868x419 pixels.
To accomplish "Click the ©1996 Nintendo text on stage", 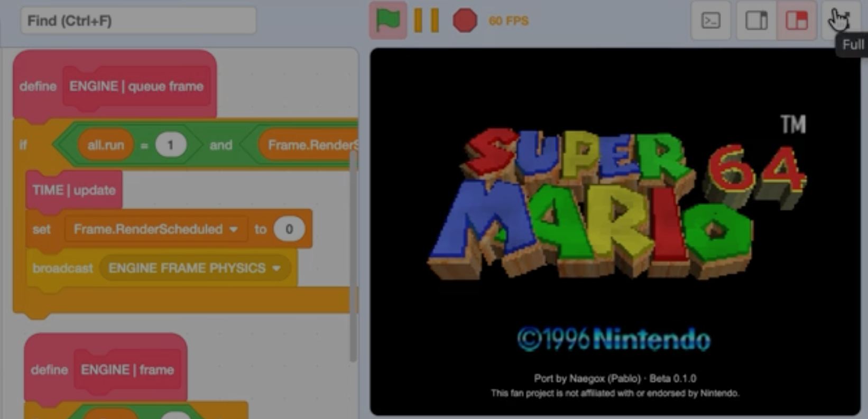I will tap(614, 339).
